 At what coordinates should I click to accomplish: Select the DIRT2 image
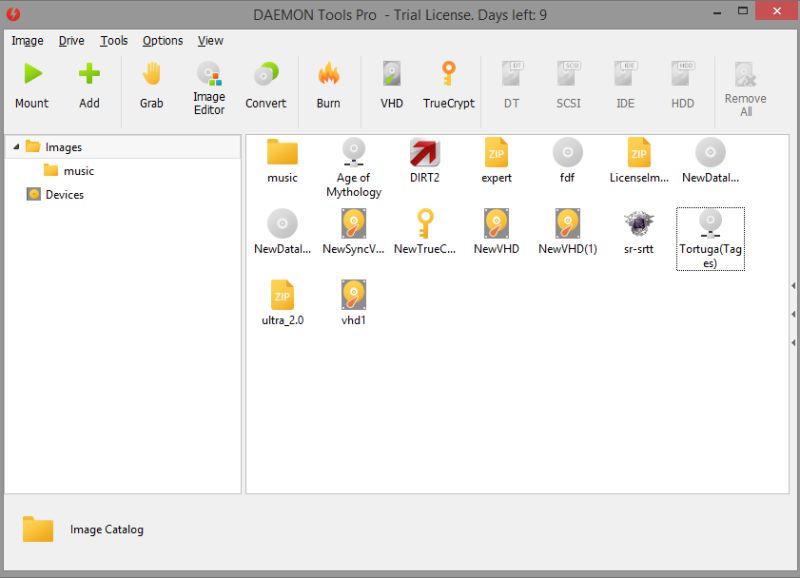tap(424, 160)
